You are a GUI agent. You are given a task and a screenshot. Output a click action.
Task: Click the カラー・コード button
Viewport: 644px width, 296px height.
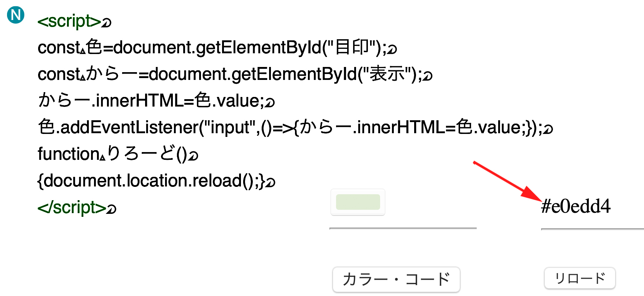tap(396, 279)
